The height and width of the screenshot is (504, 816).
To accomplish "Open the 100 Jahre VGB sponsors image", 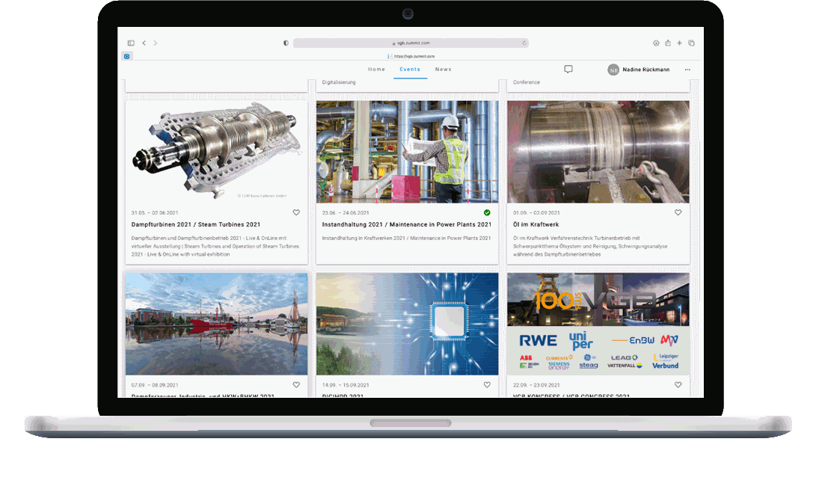I will (x=598, y=324).
